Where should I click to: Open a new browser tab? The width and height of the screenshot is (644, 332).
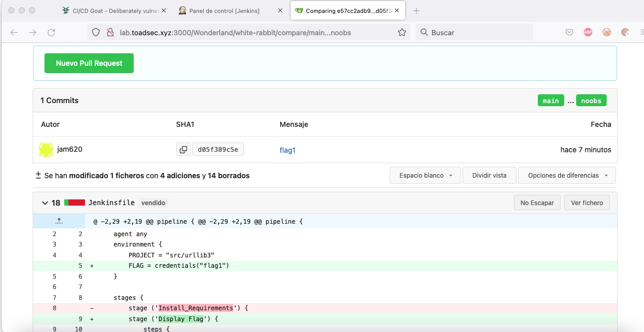pyautogui.click(x=416, y=10)
